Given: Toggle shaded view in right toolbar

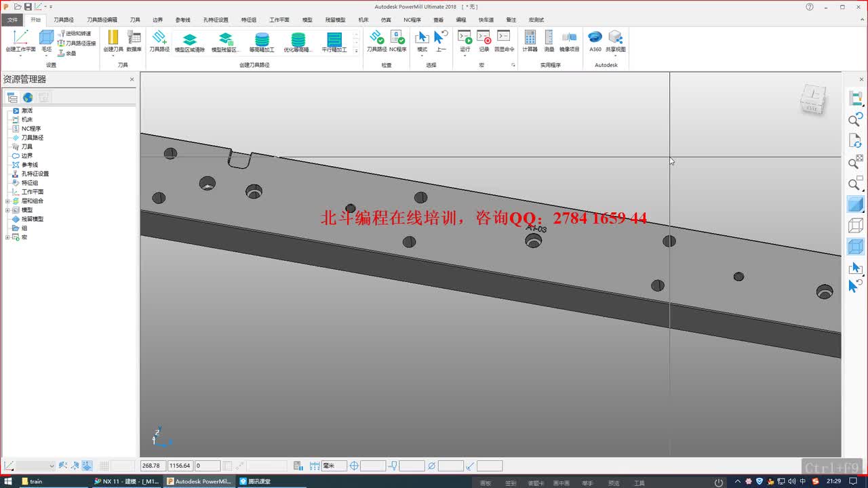Looking at the screenshot, I should 855,205.
